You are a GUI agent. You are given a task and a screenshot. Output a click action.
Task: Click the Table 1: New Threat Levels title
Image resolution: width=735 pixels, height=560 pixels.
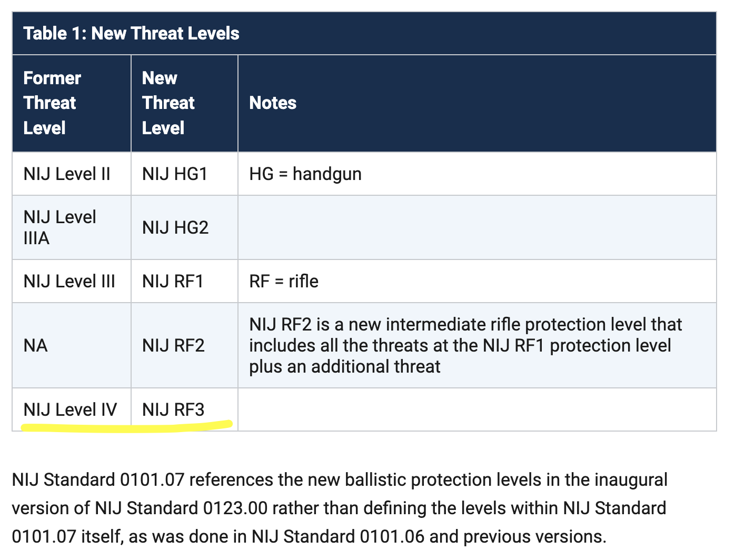click(x=131, y=34)
